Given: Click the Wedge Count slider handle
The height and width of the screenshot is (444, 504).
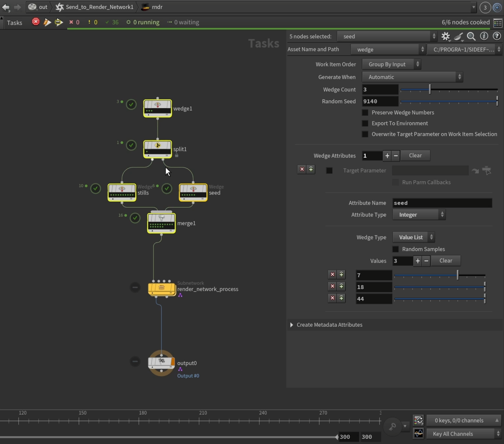Looking at the screenshot, I should [430, 89].
